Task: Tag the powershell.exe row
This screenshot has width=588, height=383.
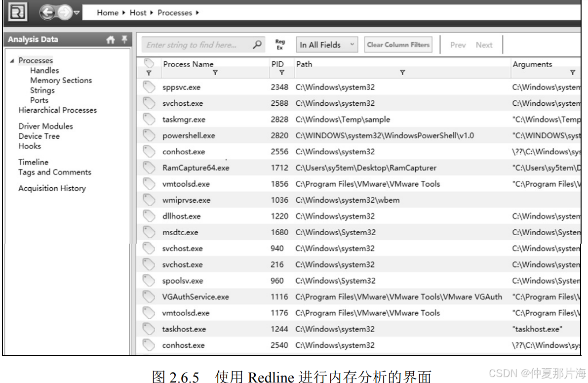Action: pos(149,135)
